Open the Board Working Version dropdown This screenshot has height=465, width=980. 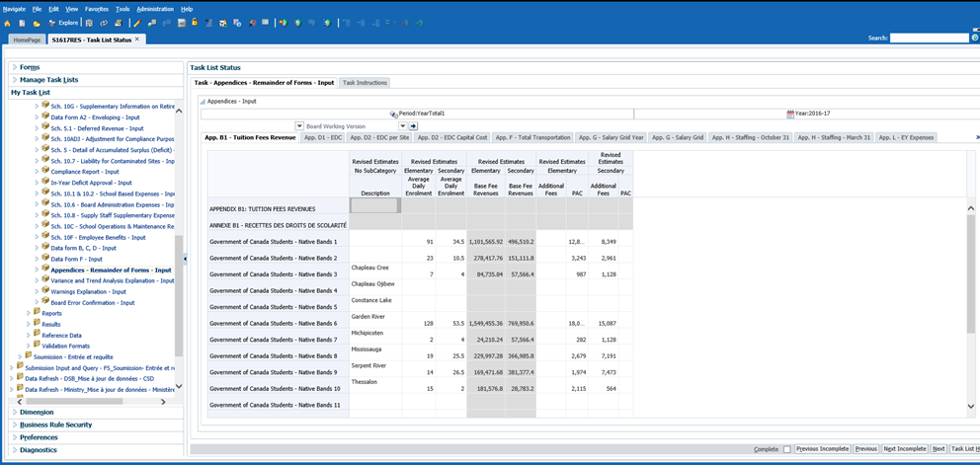[x=404, y=126]
